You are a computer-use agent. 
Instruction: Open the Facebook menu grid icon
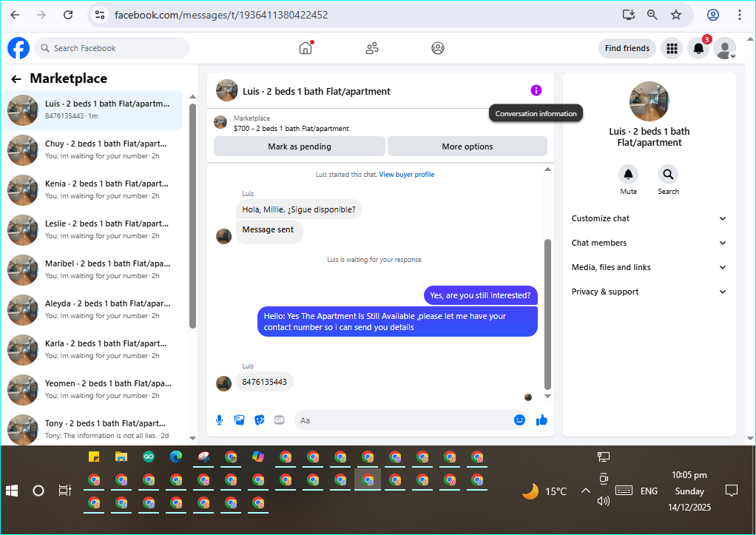click(672, 48)
